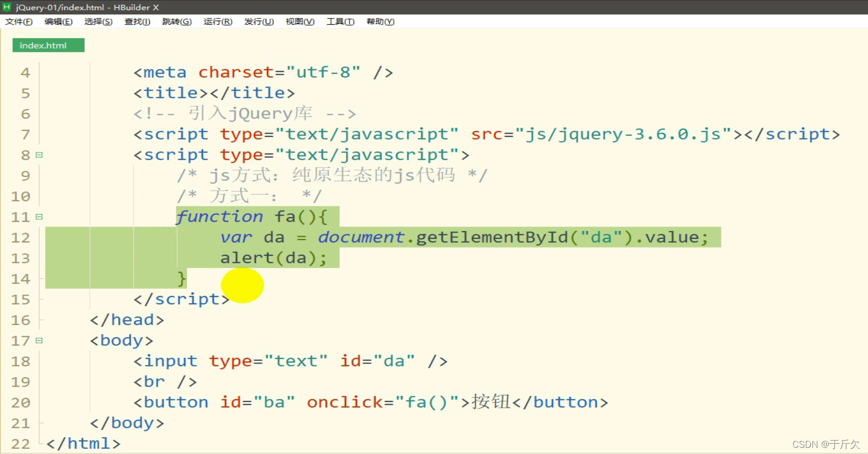
Task: Click line number 4 in the gutter
Action: click(x=25, y=73)
